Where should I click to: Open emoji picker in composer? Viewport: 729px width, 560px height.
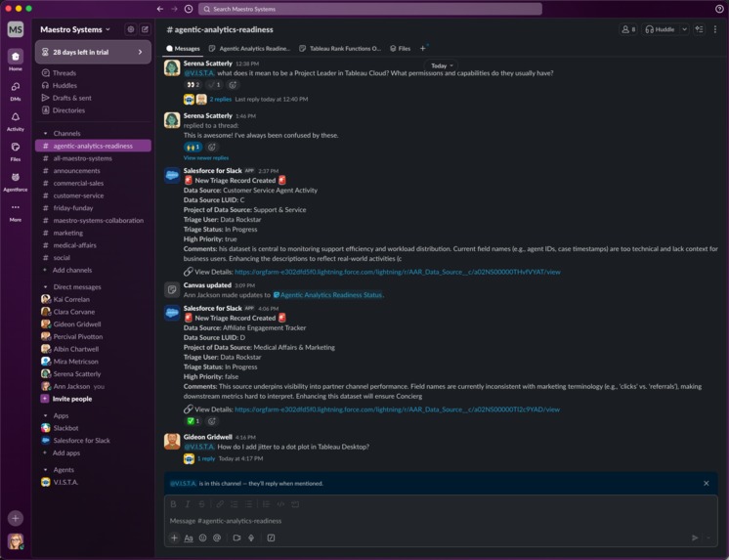202,538
